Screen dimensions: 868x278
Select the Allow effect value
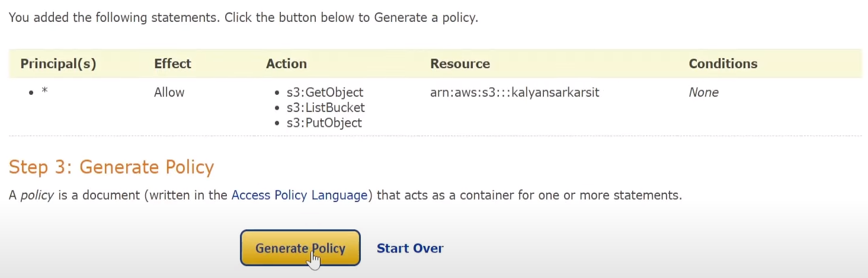point(169,92)
